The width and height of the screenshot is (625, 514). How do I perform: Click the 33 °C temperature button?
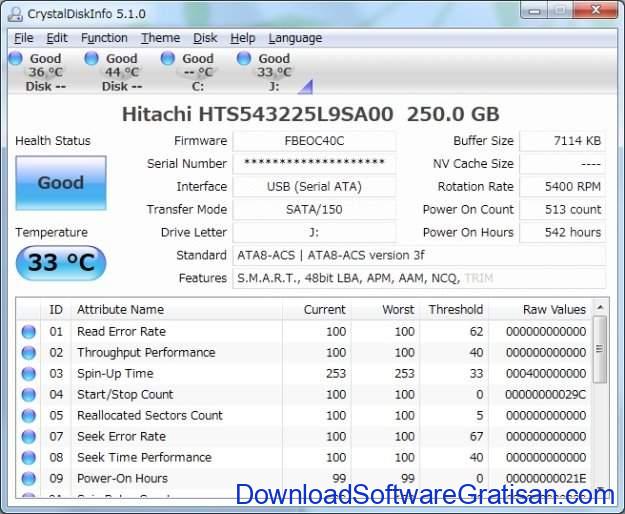pyautogui.click(x=61, y=263)
